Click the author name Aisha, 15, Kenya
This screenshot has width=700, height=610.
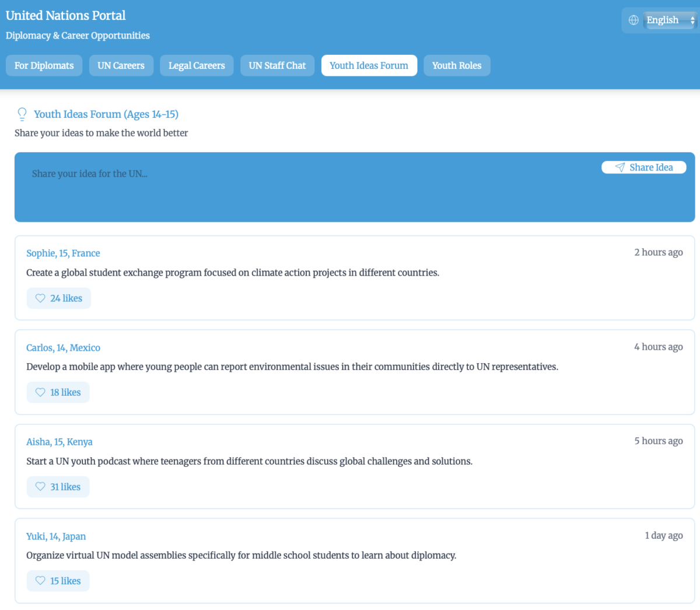click(x=60, y=442)
